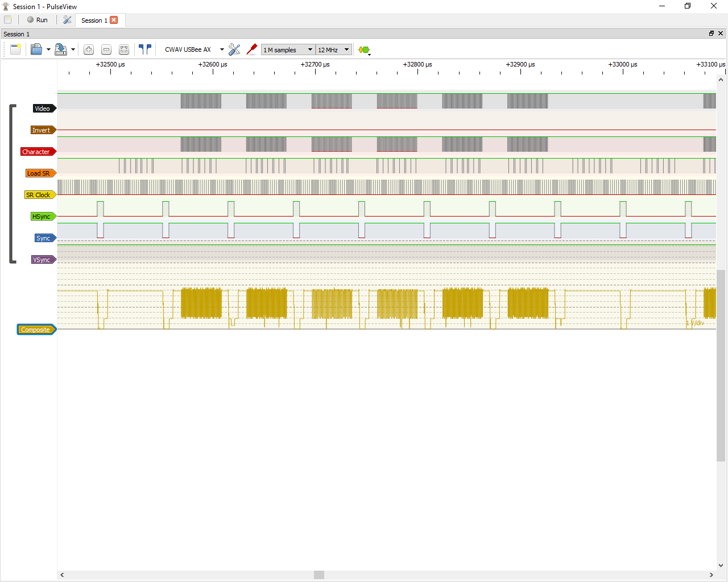Open the 1 M samples dropdown
This screenshot has height=582, width=728.
click(288, 49)
